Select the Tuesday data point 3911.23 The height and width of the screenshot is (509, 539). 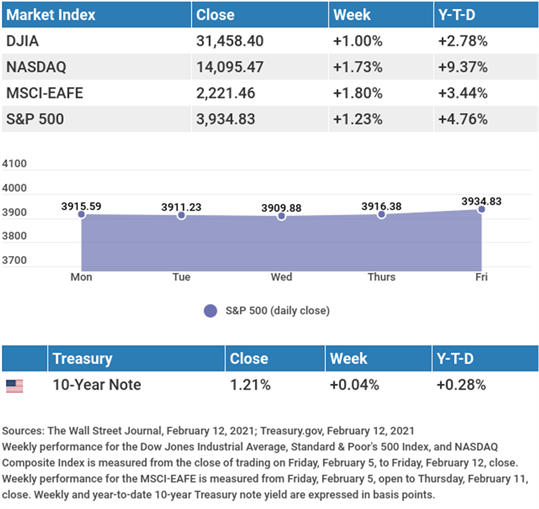tap(182, 215)
